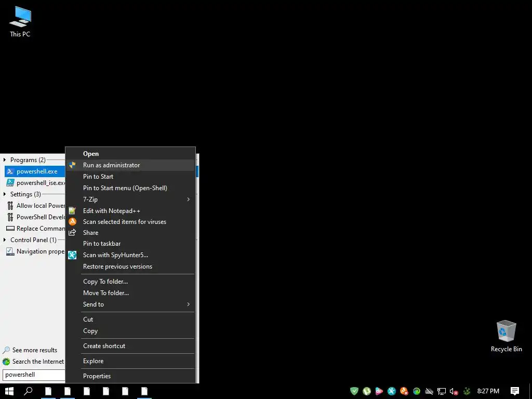Select Scan selected items for viruses
This screenshot has width=532, height=399.
click(130, 221)
